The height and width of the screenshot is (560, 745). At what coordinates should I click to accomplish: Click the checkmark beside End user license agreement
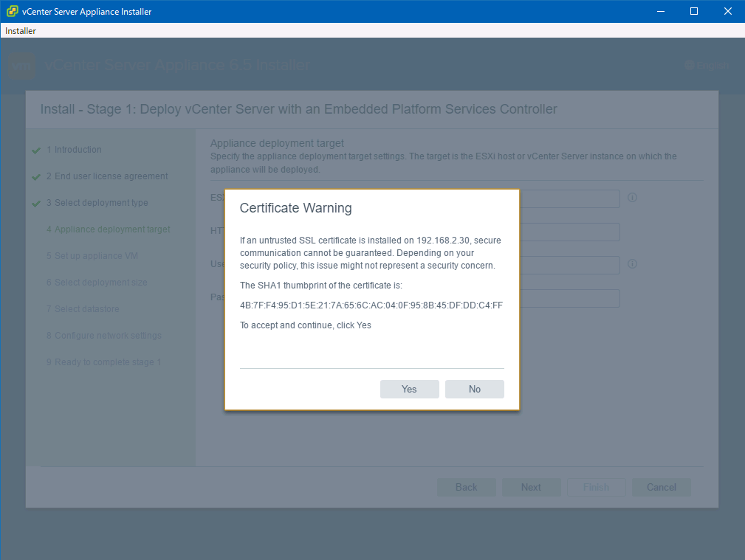pyautogui.click(x=36, y=177)
